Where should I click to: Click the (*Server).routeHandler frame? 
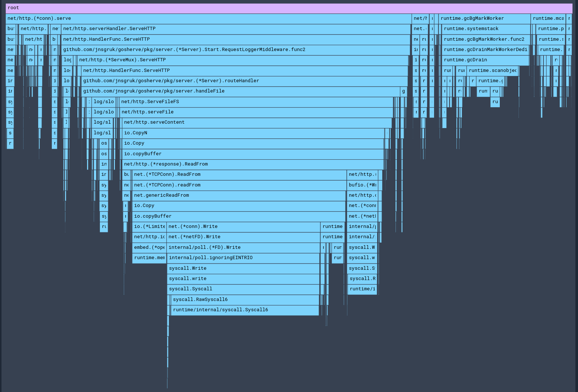244,81
